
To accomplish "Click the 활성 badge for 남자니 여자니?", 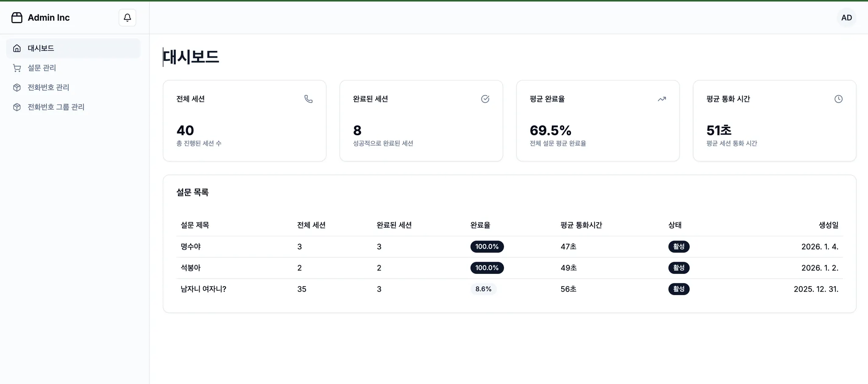I will tap(679, 289).
